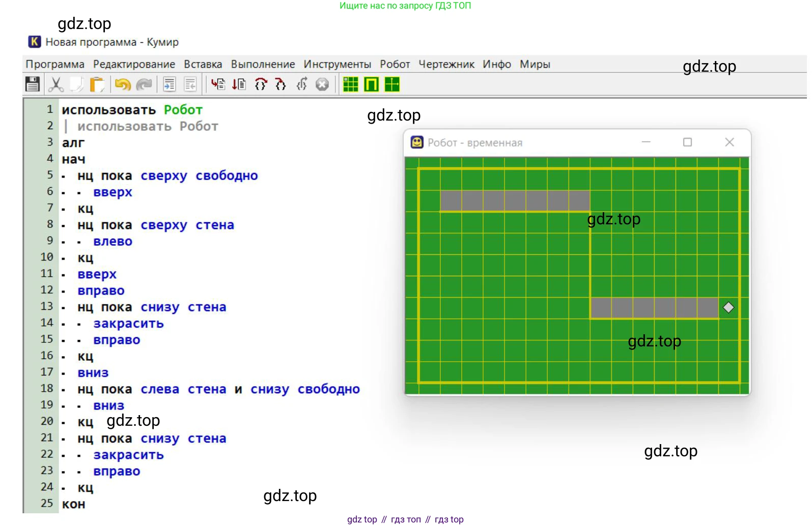
Task: Click the increase indent icon
Action: click(170, 84)
